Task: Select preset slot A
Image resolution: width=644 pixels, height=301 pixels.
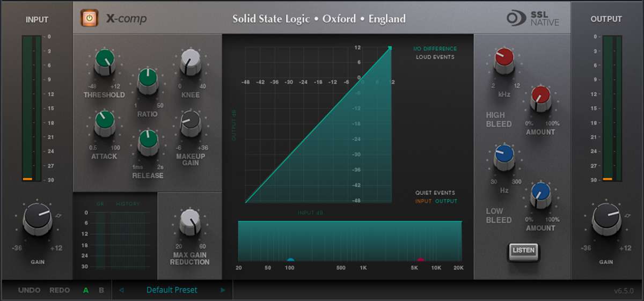Action: tap(86, 290)
